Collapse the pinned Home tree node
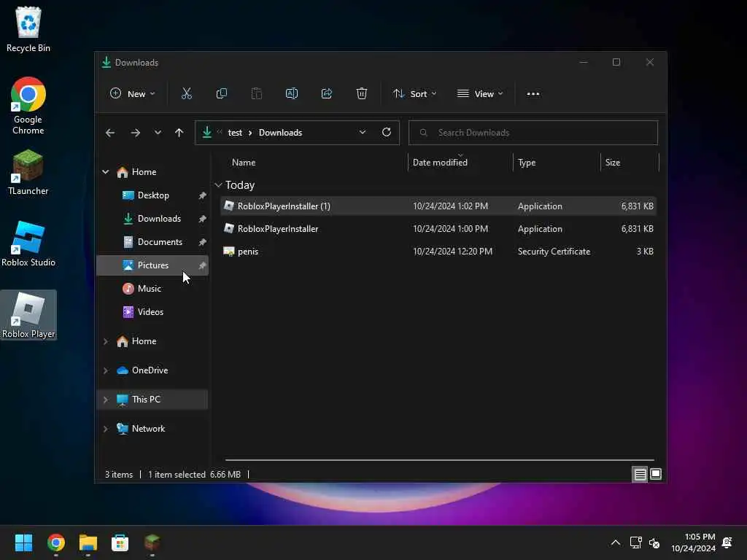This screenshot has width=747, height=560. coord(105,172)
